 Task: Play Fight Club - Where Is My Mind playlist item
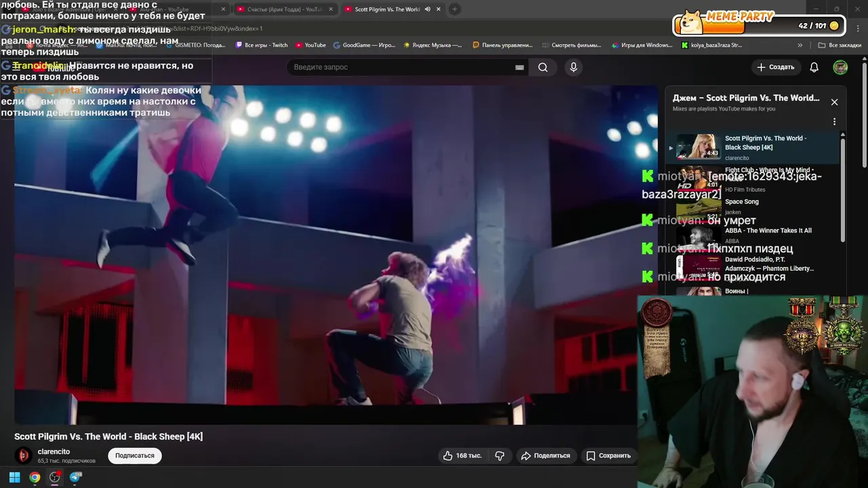pos(753,180)
